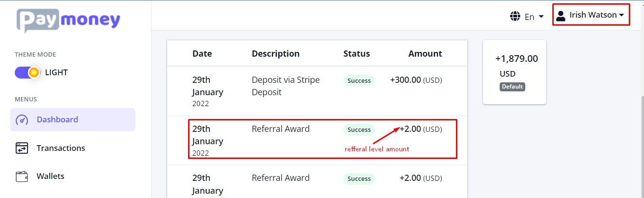
Task: Select the +1,879.00 USD wallet card
Action: coord(514,71)
